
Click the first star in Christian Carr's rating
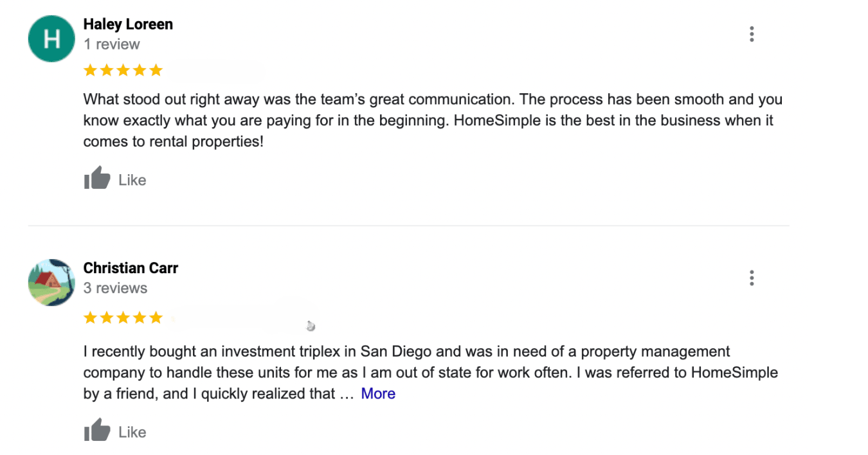coord(90,317)
